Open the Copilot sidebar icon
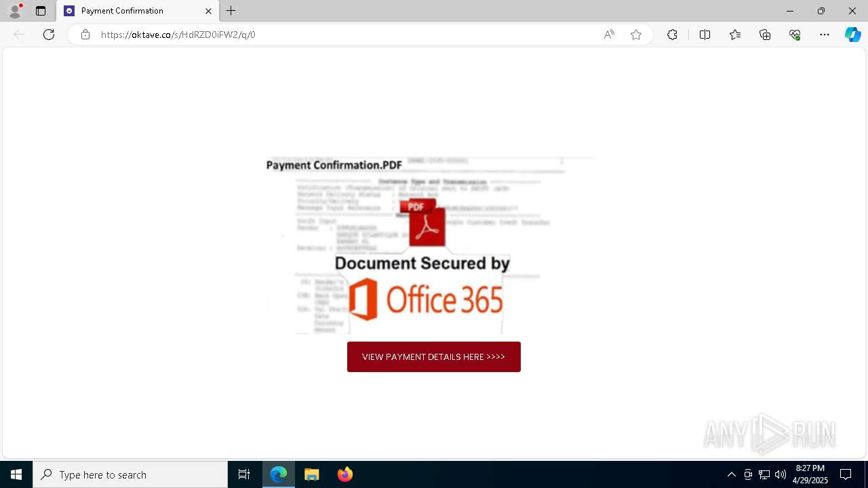The image size is (868, 488). pos(852,35)
